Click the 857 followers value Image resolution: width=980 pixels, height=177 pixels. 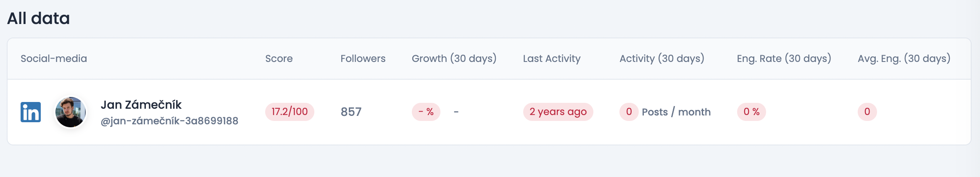click(351, 112)
